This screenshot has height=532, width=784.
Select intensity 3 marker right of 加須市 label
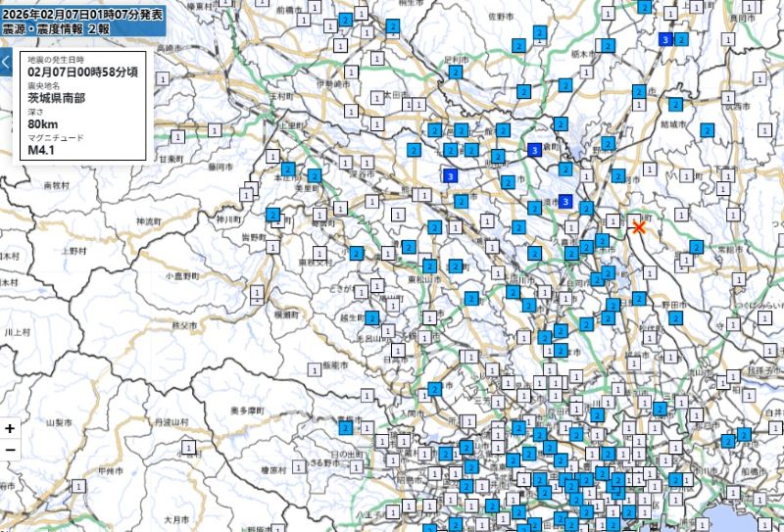tap(565, 202)
